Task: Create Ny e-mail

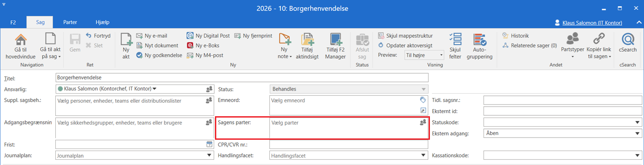Action: coord(151,36)
